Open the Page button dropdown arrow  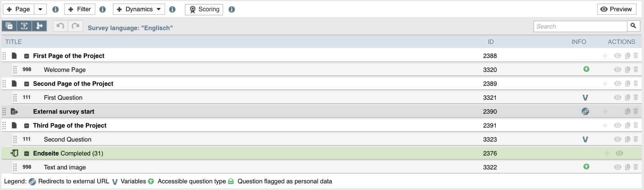pos(40,9)
